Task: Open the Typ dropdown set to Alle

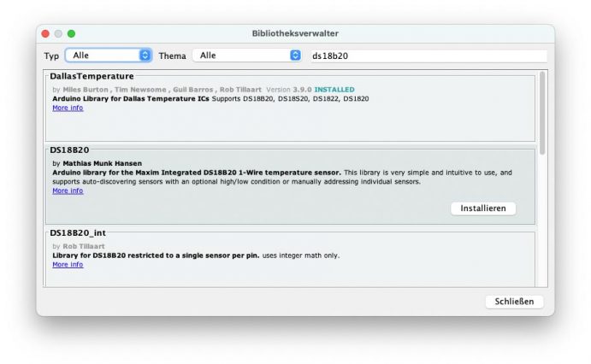Action: coord(109,56)
